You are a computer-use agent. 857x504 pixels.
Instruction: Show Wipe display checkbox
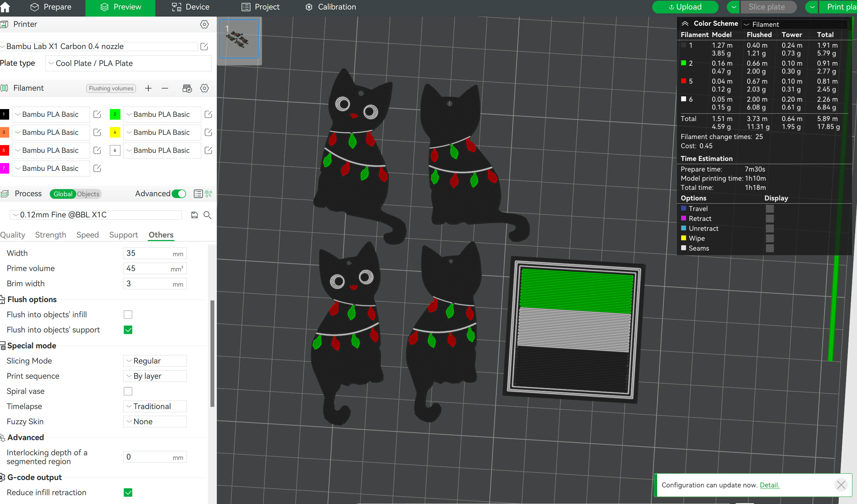770,238
